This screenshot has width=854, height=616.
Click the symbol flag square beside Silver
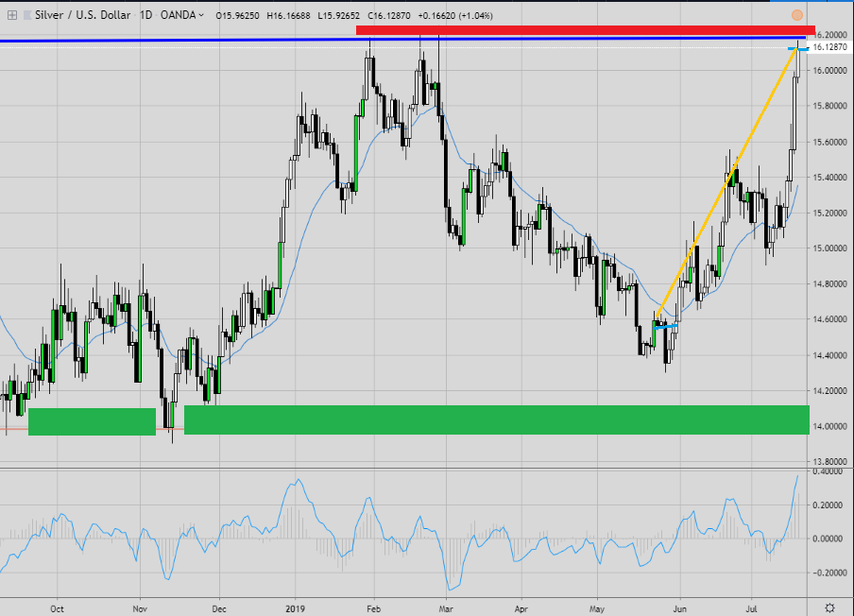(x=27, y=15)
